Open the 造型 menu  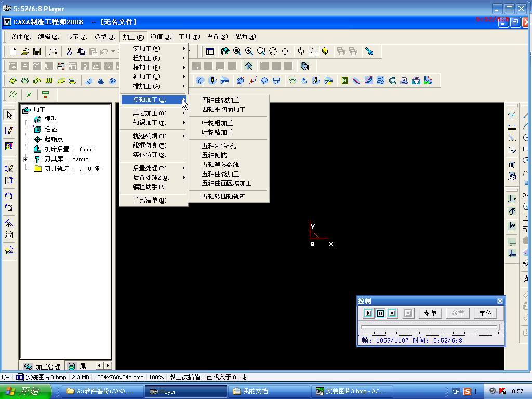(x=104, y=37)
